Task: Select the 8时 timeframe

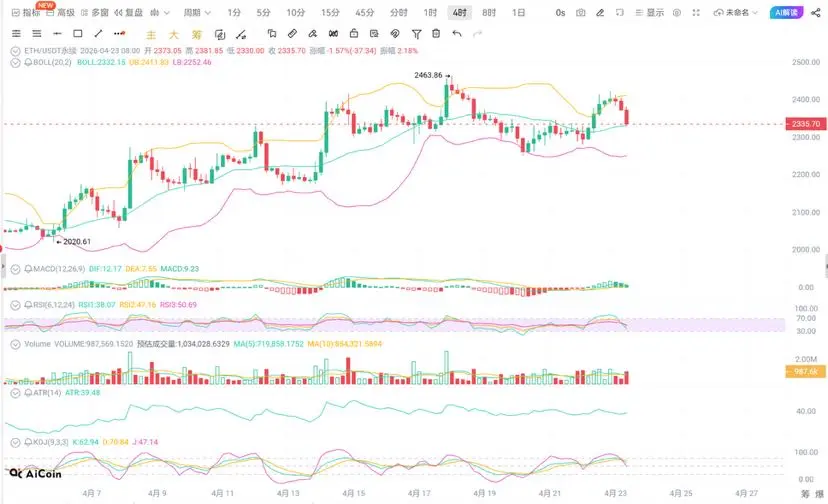Action: (x=489, y=12)
